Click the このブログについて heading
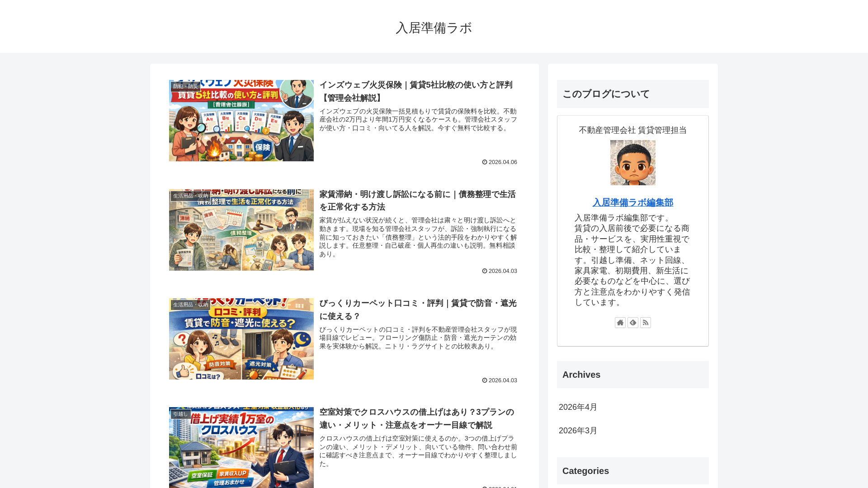The image size is (868, 488). point(633,94)
